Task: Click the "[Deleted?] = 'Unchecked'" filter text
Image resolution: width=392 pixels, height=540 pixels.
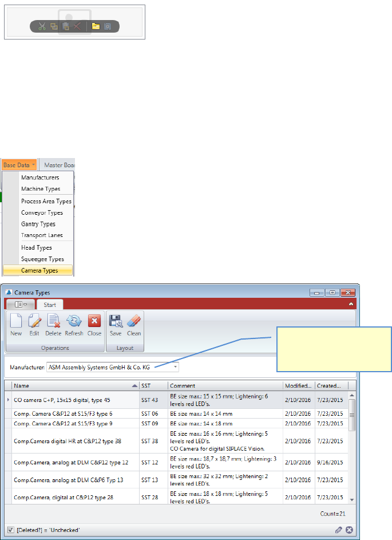Action: [48, 530]
